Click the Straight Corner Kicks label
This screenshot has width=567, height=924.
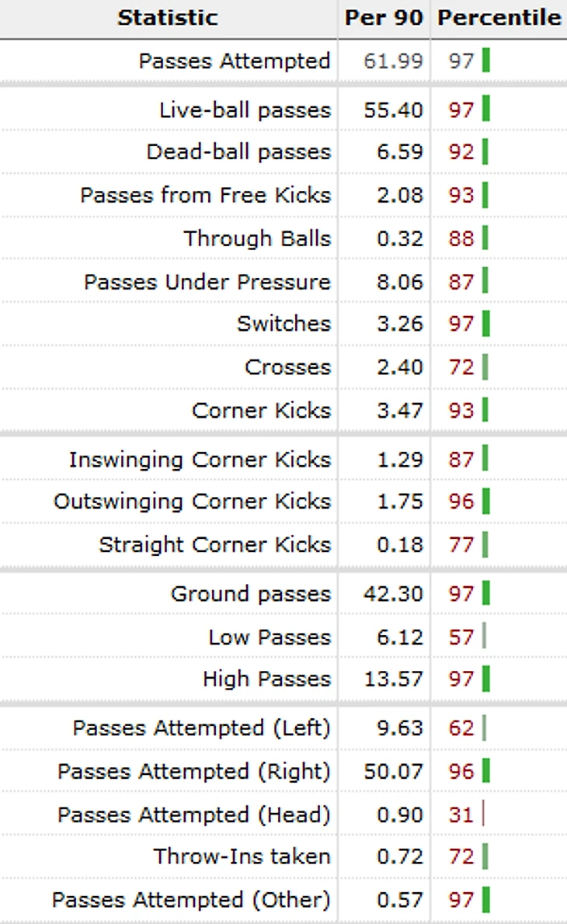[214, 545]
